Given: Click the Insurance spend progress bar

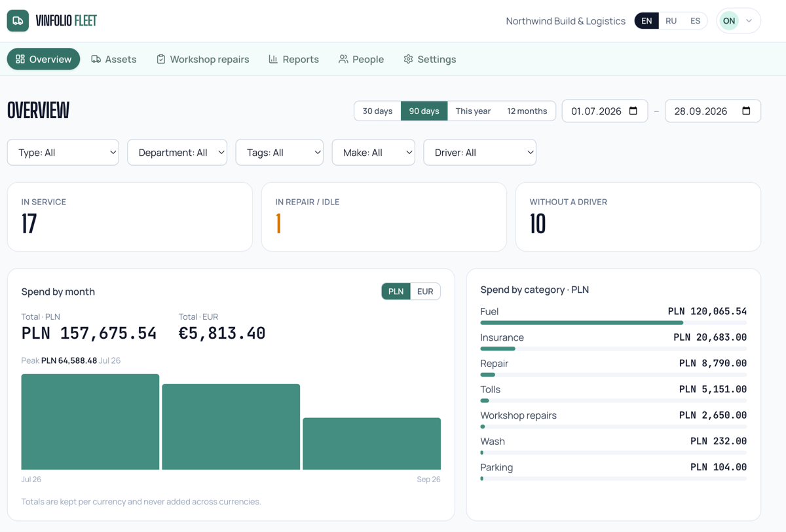Looking at the screenshot, I should point(613,349).
